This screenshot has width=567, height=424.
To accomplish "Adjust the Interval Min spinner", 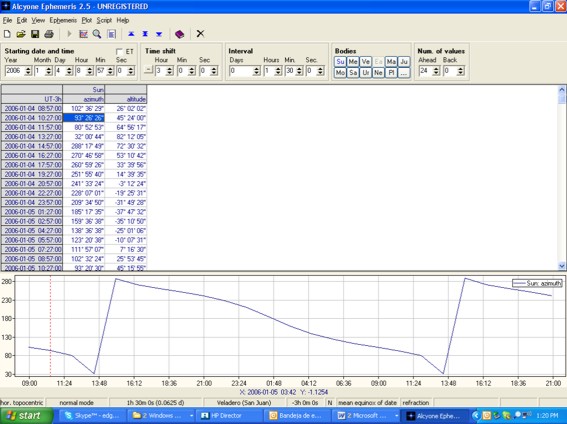I will [x=299, y=71].
